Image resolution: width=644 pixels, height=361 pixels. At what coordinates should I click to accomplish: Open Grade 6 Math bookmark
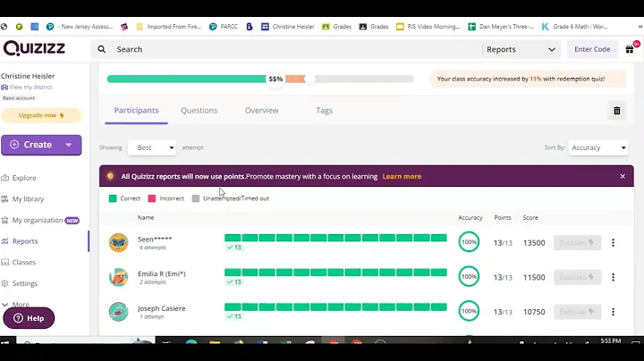tap(574, 27)
